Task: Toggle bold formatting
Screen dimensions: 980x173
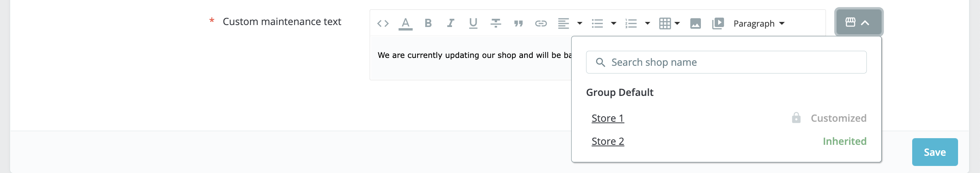Action: click(428, 23)
